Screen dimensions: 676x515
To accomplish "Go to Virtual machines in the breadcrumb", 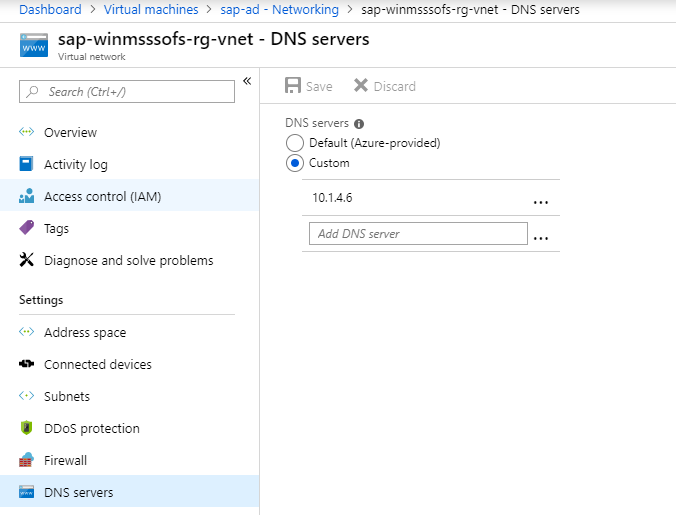I will pyautogui.click(x=150, y=10).
